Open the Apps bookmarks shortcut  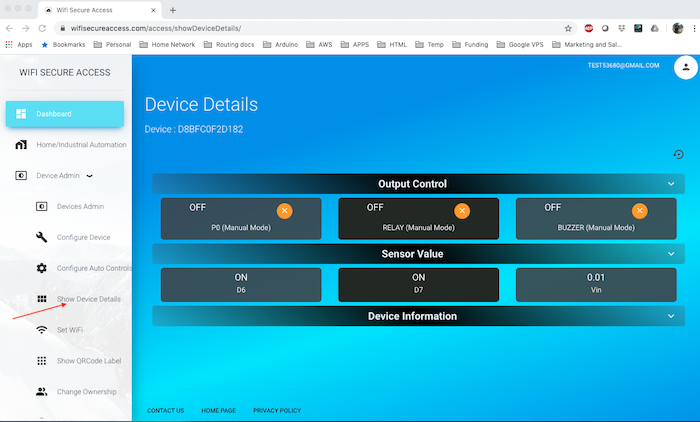tap(19, 45)
